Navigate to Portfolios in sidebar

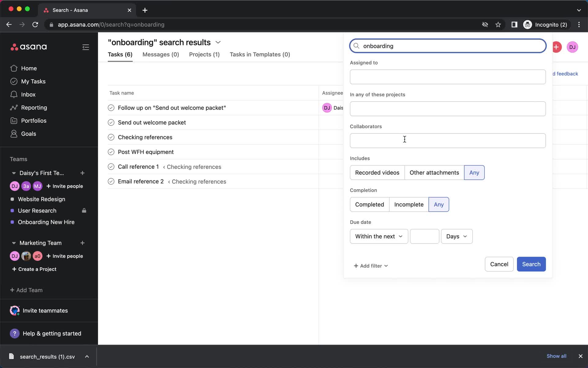click(x=33, y=121)
